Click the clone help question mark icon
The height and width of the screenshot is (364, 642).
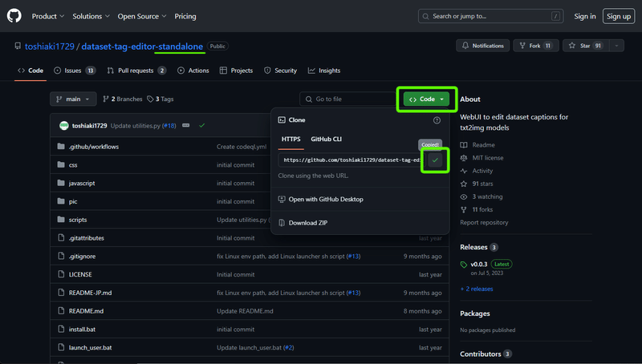pos(437,120)
